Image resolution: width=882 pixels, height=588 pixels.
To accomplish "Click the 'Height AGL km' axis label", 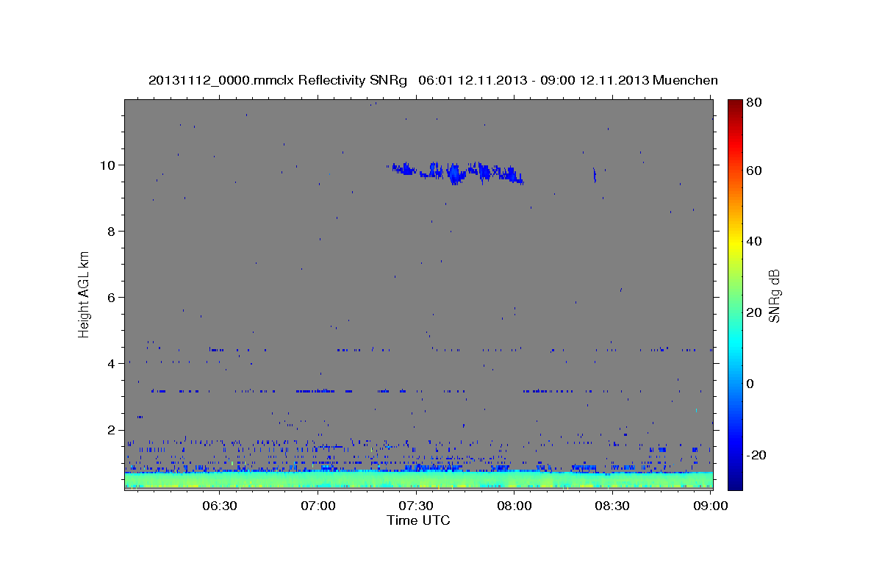I will (84, 294).
